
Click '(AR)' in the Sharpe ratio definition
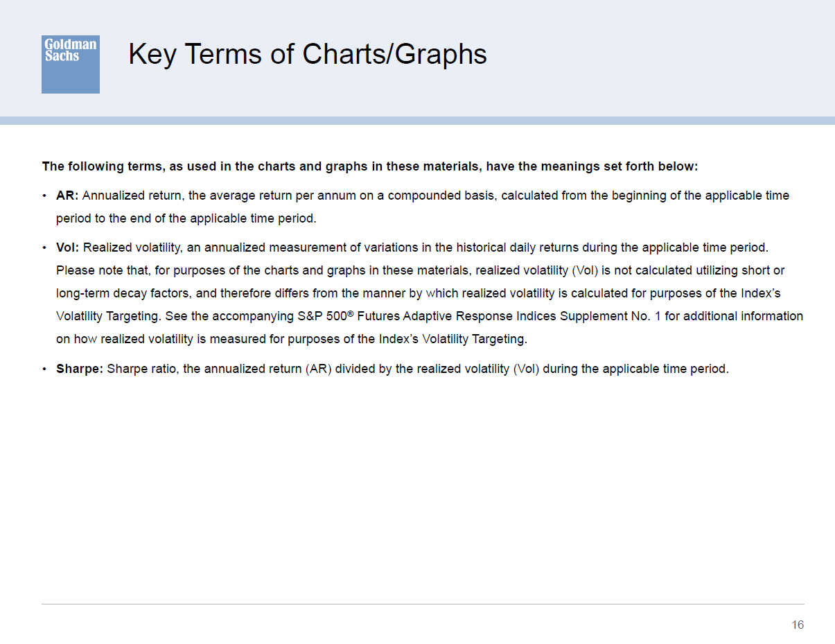(x=317, y=369)
